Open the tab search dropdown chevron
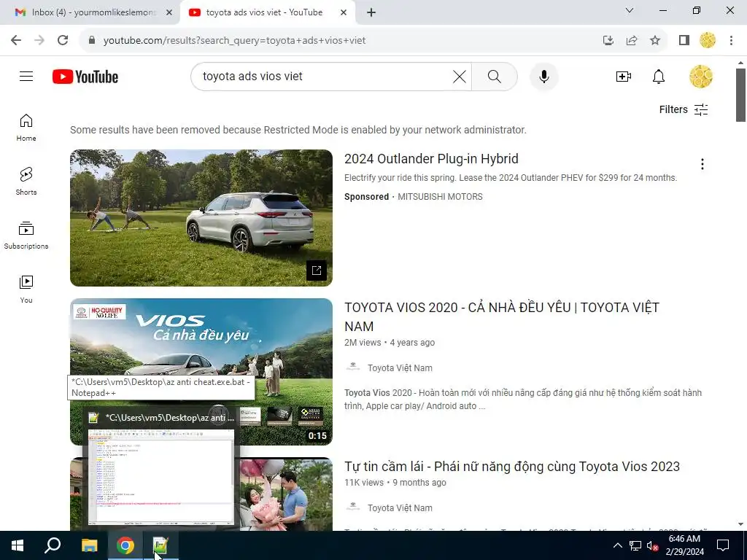 coord(630,10)
